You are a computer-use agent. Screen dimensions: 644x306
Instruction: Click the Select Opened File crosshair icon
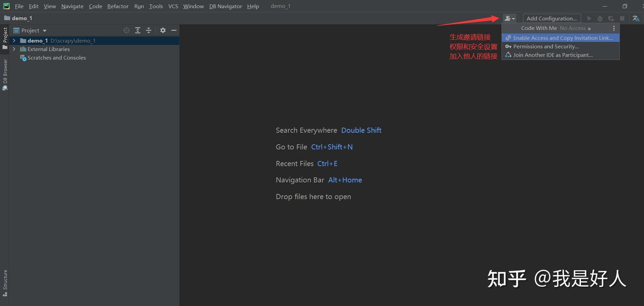click(x=126, y=30)
